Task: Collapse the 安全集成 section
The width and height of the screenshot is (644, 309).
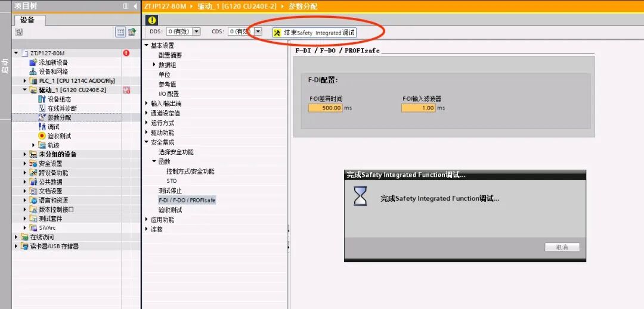Action: [x=146, y=142]
